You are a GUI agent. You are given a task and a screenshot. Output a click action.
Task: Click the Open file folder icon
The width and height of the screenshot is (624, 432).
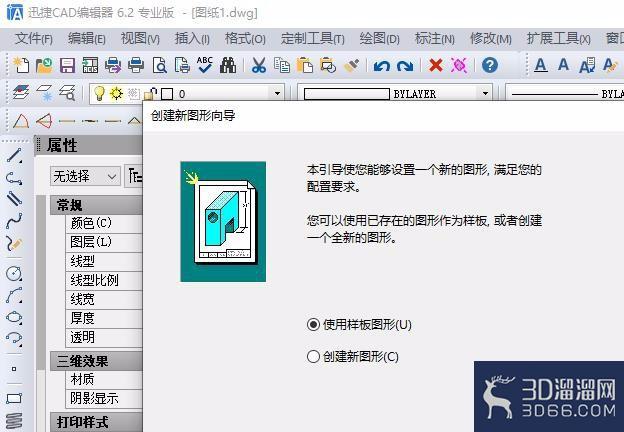point(44,65)
